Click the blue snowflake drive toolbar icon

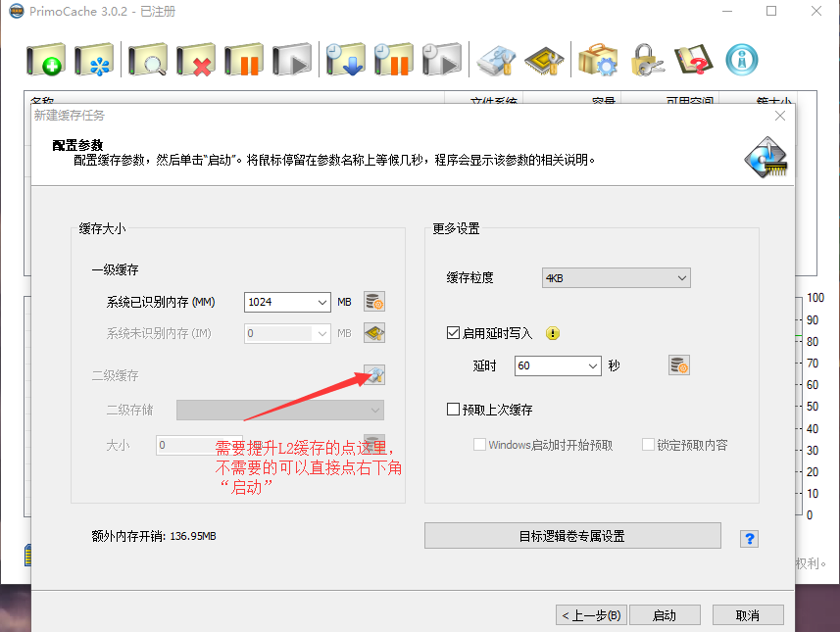(x=94, y=60)
